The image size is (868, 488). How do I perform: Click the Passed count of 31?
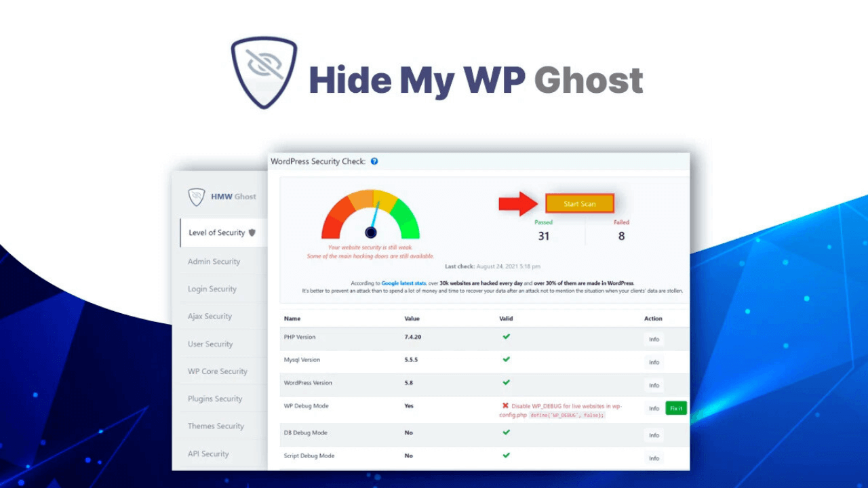pyautogui.click(x=543, y=236)
